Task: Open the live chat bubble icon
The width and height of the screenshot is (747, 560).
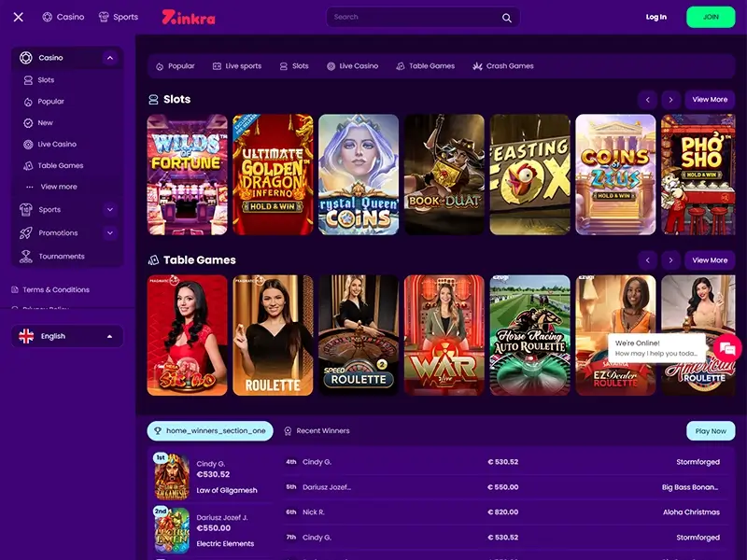Action: [x=727, y=348]
